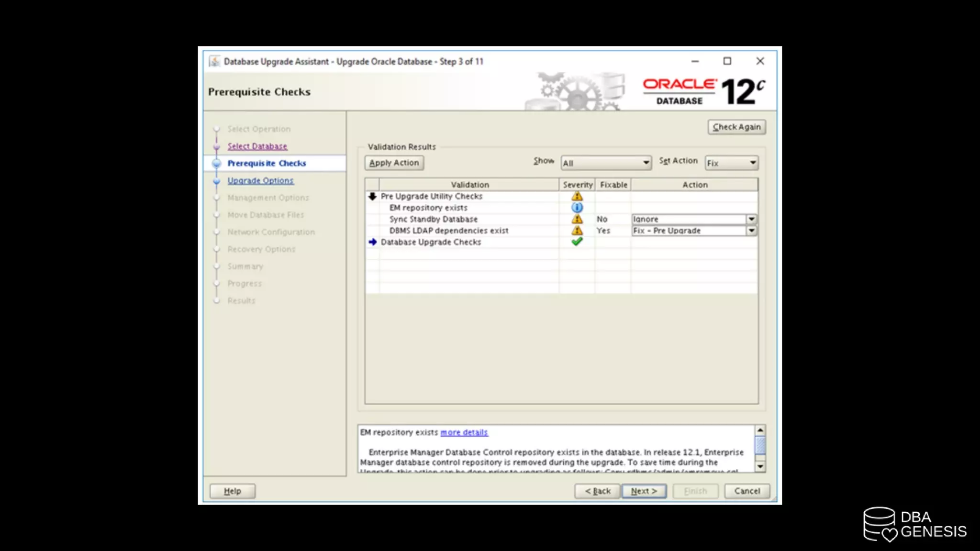The image size is (980, 551).
Task: Open the Fix - Pre Upgrade action dropdown
Action: pyautogui.click(x=751, y=231)
